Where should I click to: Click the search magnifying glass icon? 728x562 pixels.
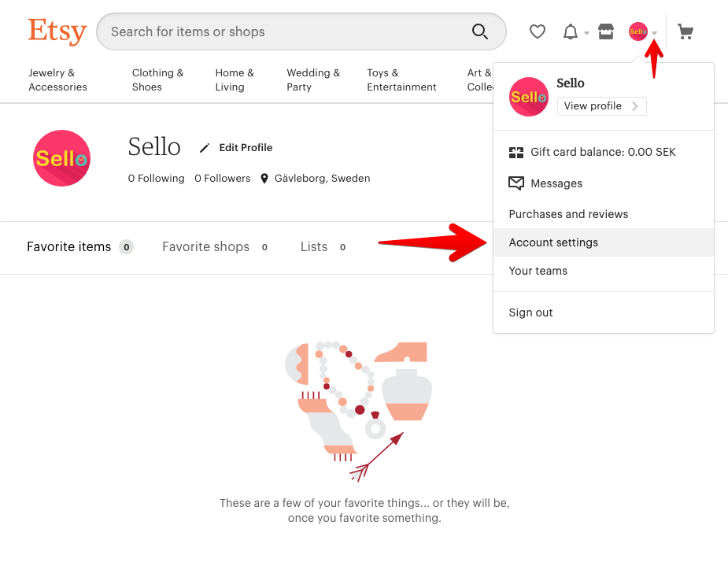(x=480, y=32)
